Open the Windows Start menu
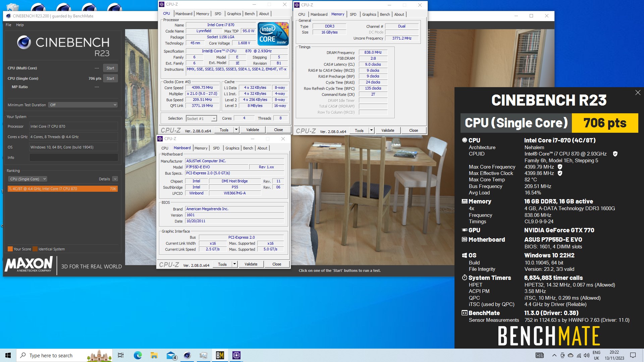The image size is (644, 362). click(x=8, y=355)
